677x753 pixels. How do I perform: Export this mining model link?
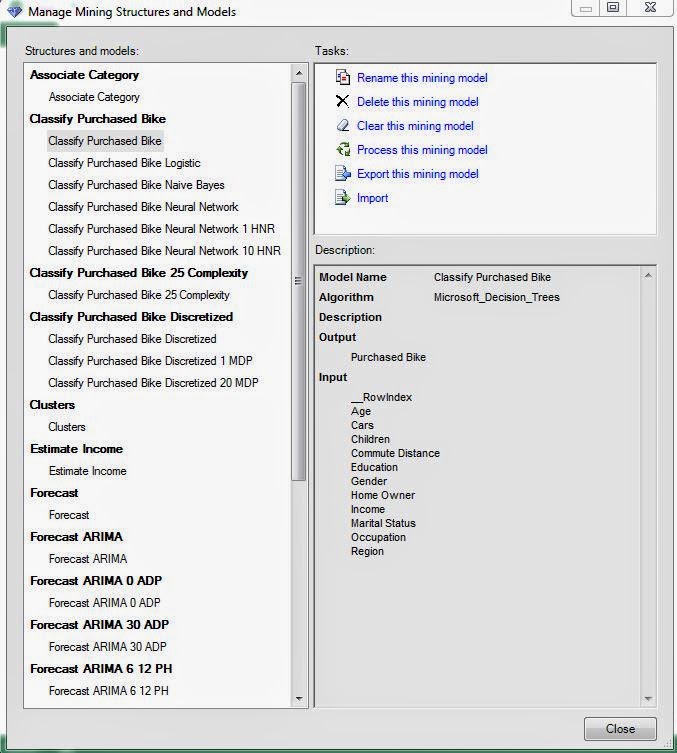pyautogui.click(x=417, y=174)
